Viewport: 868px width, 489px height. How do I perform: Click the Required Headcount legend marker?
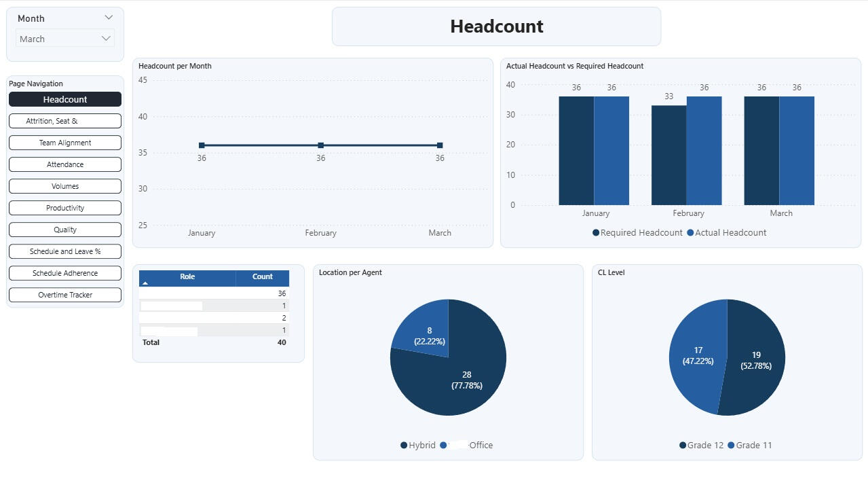pyautogui.click(x=596, y=233)
